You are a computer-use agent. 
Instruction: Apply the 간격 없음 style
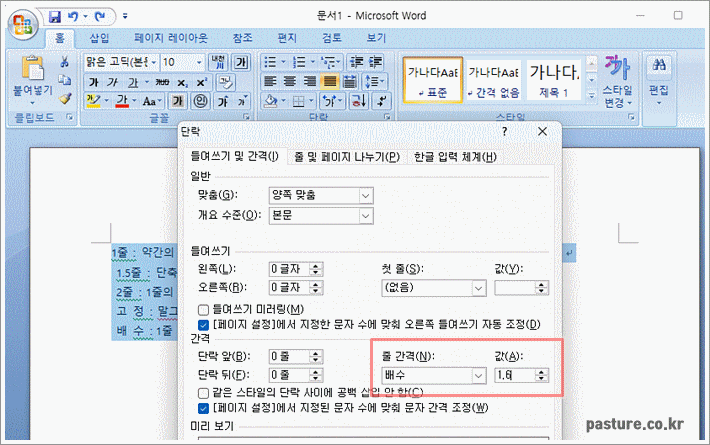(x=494, y=80)
